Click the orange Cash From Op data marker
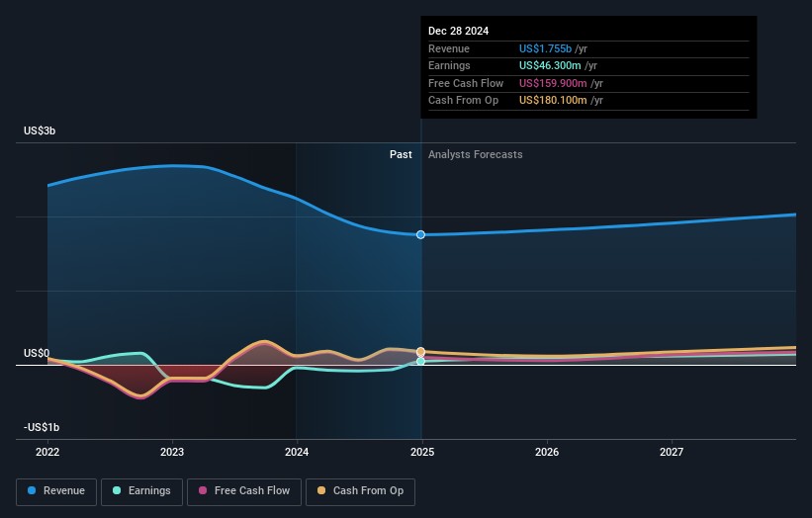812x518 pixels. 421,351
